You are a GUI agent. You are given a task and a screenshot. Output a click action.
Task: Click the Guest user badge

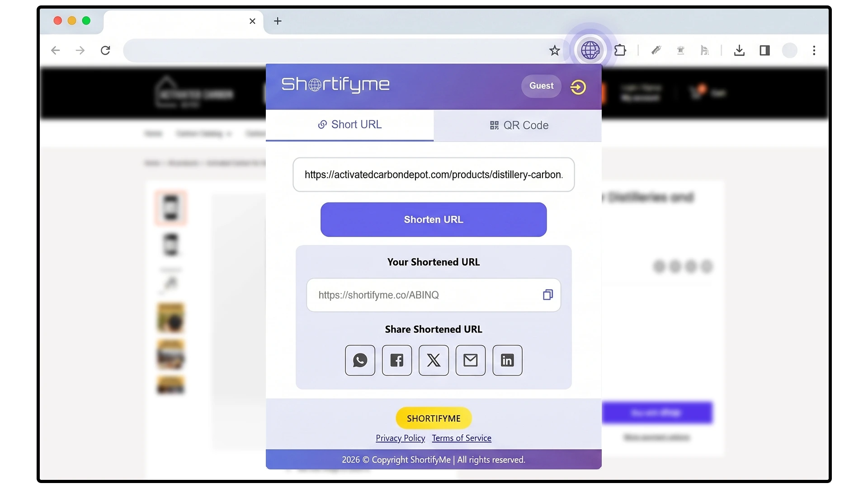pos(541,86)
